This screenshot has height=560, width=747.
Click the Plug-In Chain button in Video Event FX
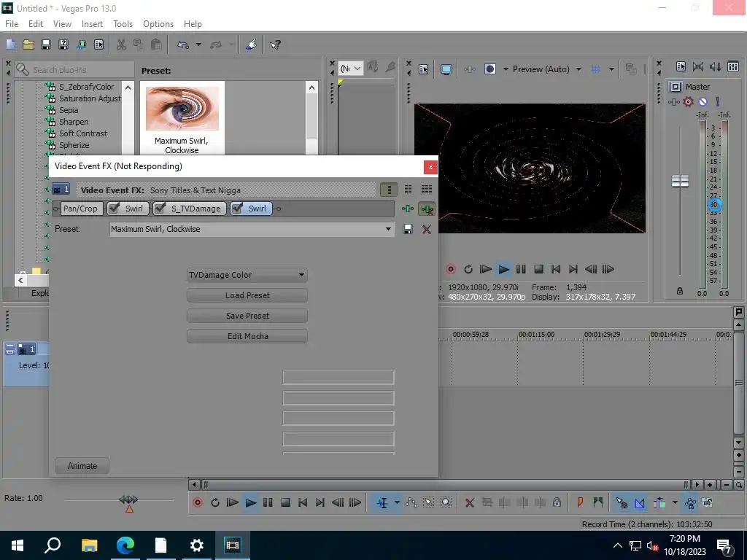[408, 209]
